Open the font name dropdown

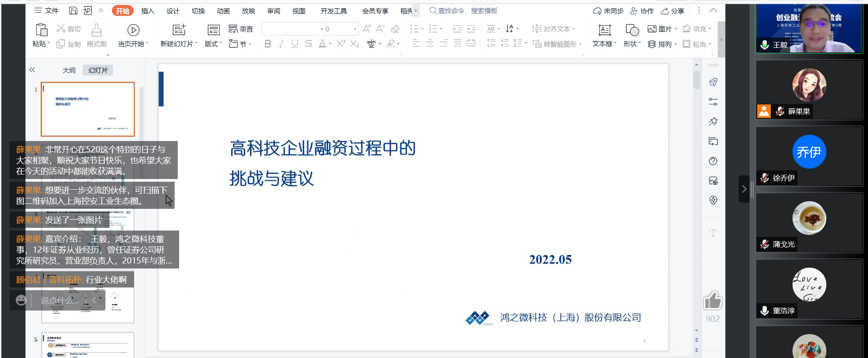coord(322,29)
